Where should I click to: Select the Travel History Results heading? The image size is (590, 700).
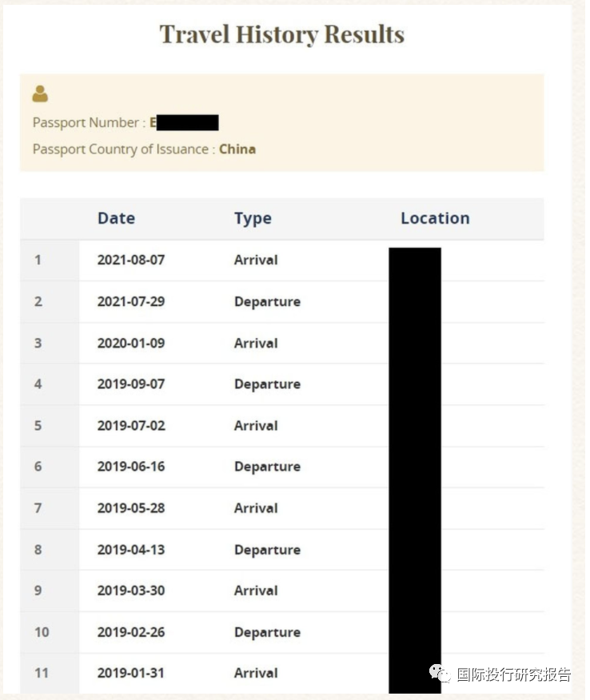282,34
